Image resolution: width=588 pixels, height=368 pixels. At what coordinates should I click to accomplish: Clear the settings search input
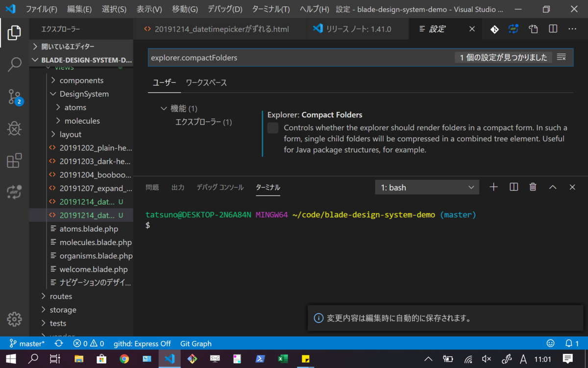click(562, 57)
